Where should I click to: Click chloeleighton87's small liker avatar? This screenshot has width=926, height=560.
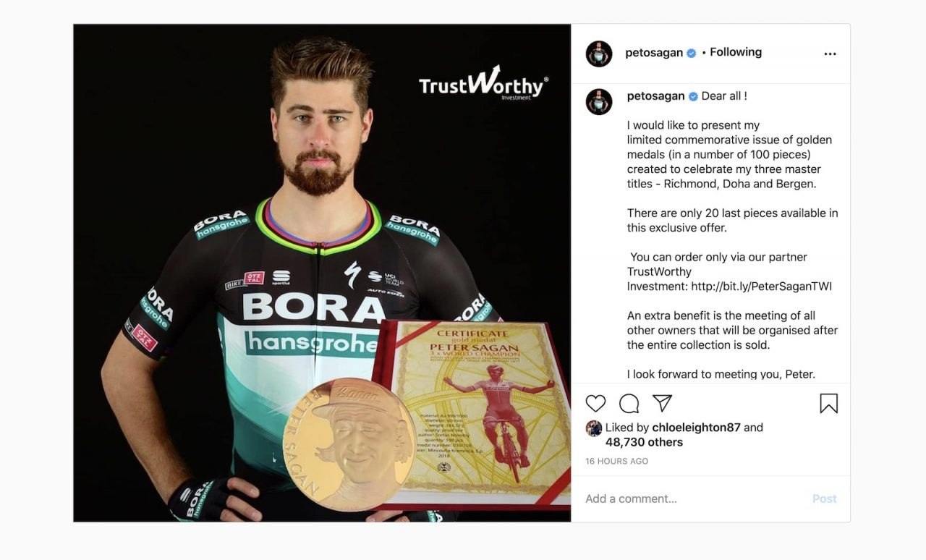(x=593, y=428)
